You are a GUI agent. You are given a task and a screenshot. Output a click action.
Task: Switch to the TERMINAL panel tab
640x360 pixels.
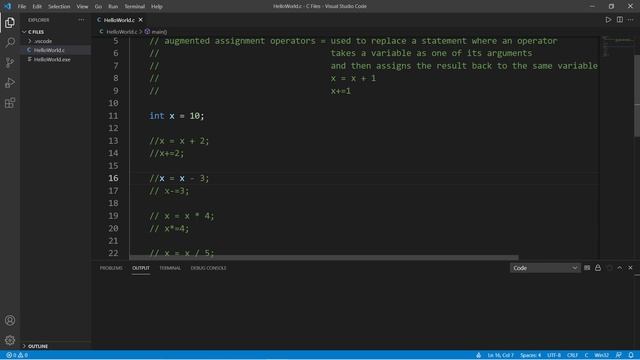tap(170, 268)
